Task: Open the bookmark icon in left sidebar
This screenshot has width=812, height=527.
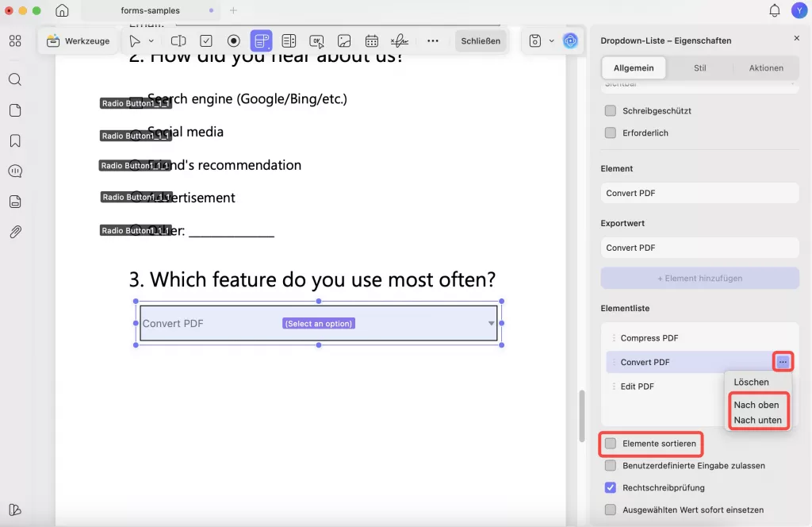Action: (15, 140)
